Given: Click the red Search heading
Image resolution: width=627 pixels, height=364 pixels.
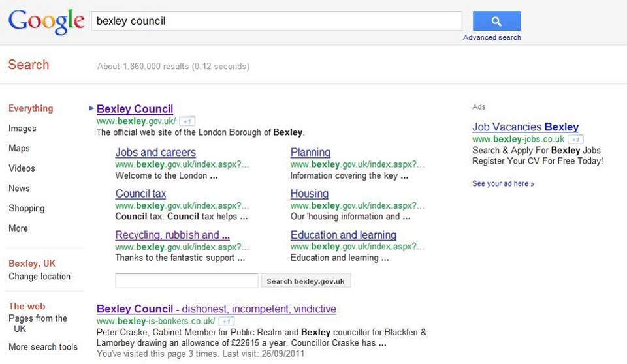Looking at the screenshot, I should pyautogui.click(x=28, y=65).
